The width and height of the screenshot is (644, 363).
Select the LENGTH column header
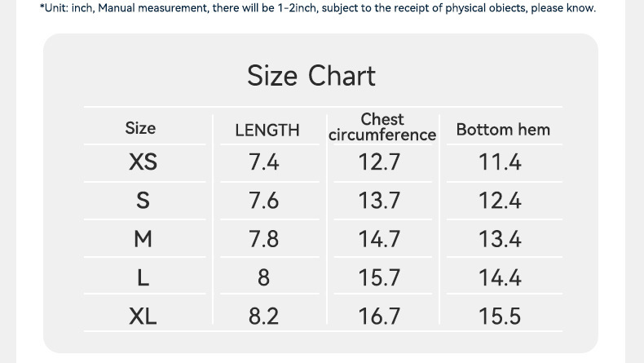pos(267,130)
